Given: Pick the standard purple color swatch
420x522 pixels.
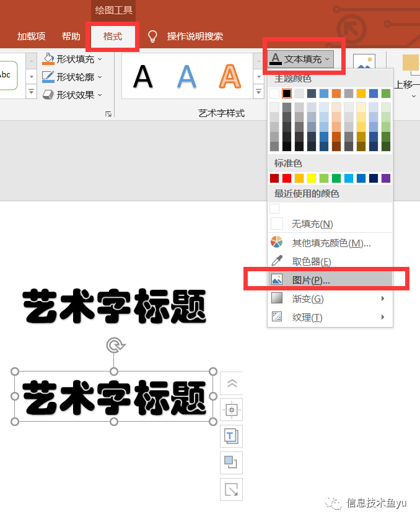Looking at the screenshot, I should coord(386,178).
